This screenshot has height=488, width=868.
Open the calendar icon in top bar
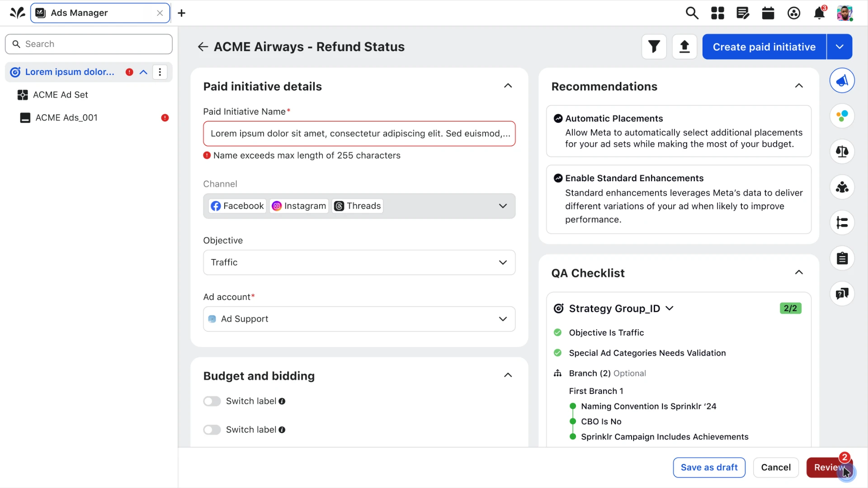point(768,13)
